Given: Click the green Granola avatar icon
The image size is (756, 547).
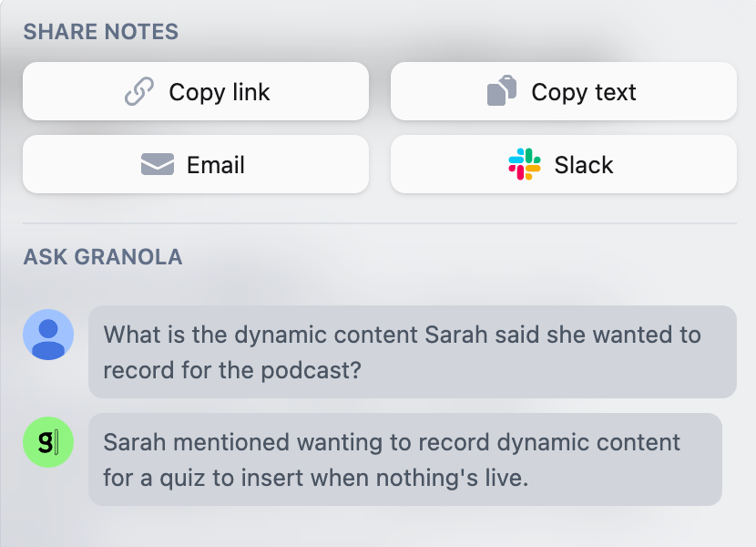Looking at the screenshot, I should coord(48,442).
